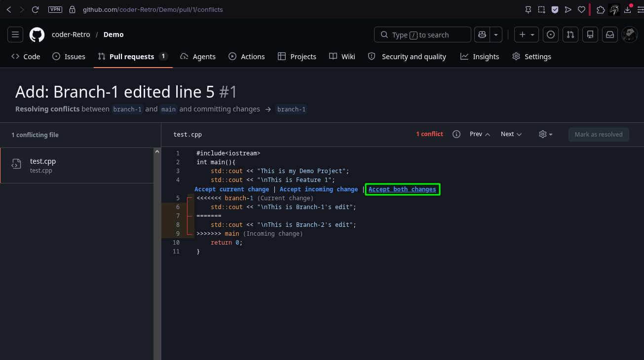This screenshot has height=360, width=644.
Task: Open browser extensions puzzle icon
Action: (x=601, y=9)
